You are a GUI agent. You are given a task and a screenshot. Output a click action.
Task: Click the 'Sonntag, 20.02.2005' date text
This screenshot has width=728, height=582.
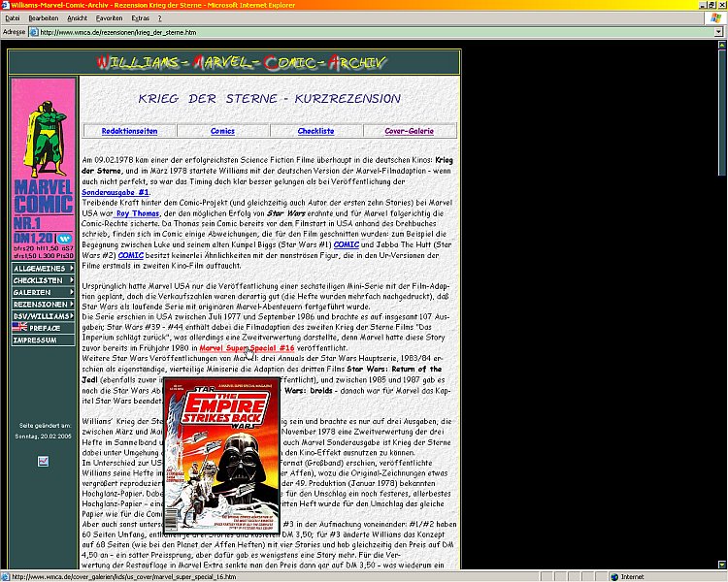43,436
